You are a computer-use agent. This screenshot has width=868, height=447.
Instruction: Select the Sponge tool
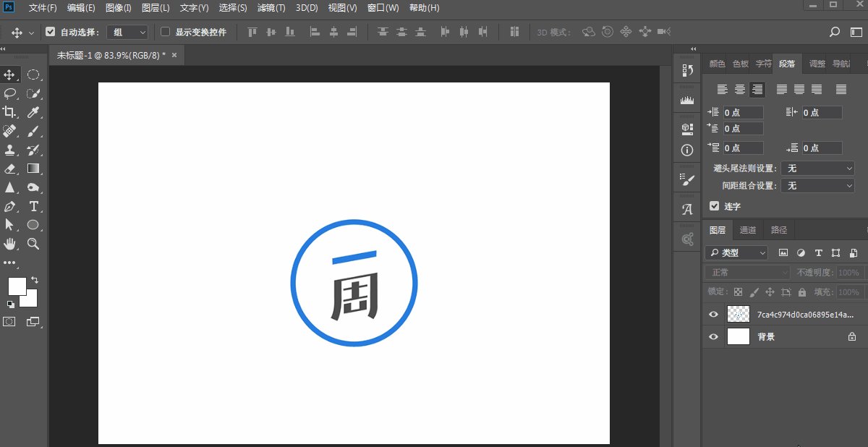[x=33, y=187]
